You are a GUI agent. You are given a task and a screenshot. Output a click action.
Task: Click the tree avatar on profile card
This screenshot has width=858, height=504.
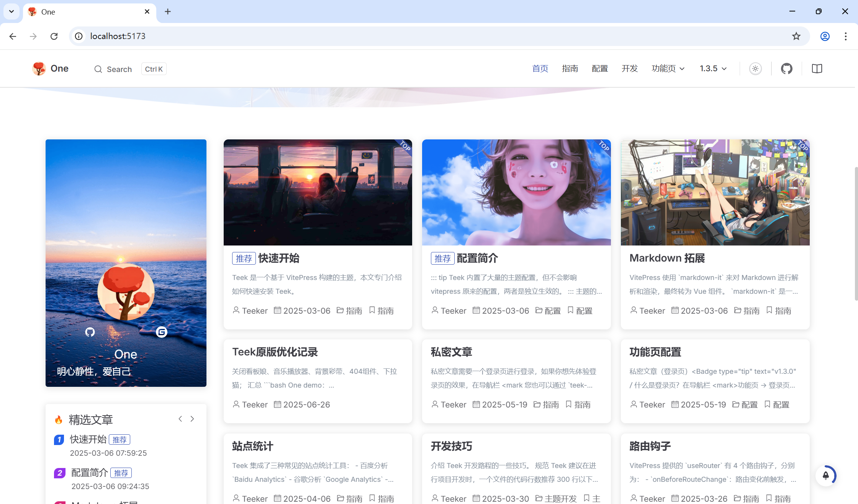tap(126, 292)
